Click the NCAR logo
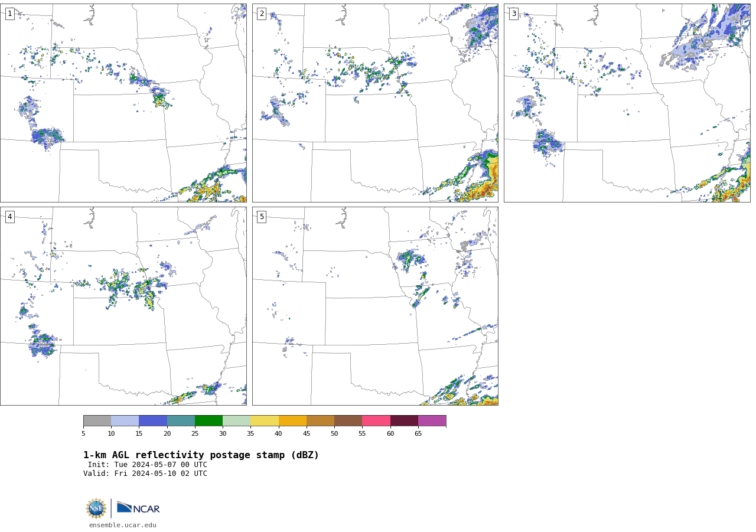 tap(138, 508)
